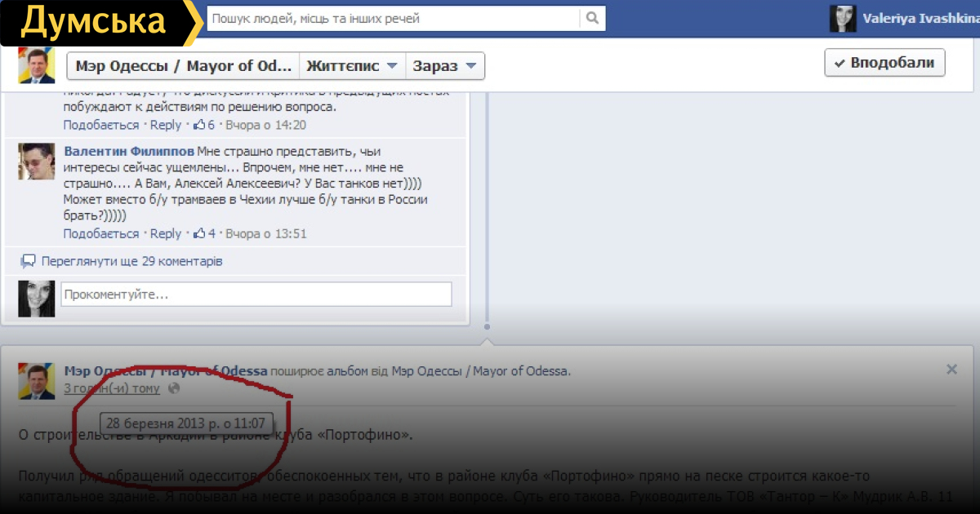Expand the Життєпис dropdown
This screenshot has width=980, height=514.
tap(352, 66)
